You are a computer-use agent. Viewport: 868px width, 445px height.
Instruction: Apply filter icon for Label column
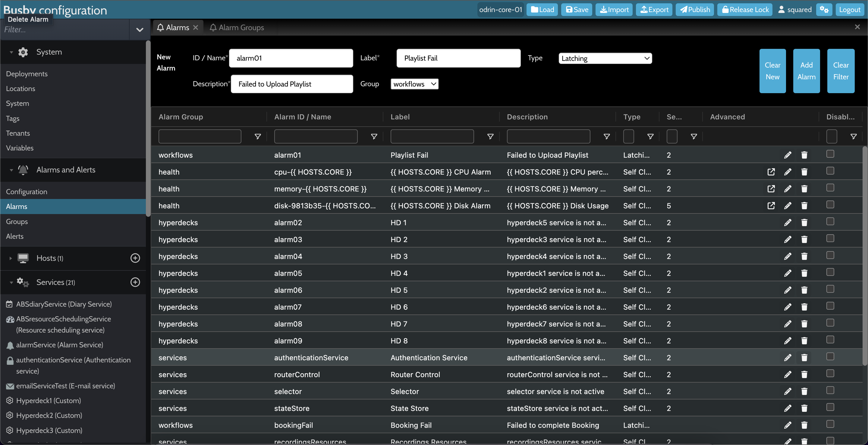491,137
